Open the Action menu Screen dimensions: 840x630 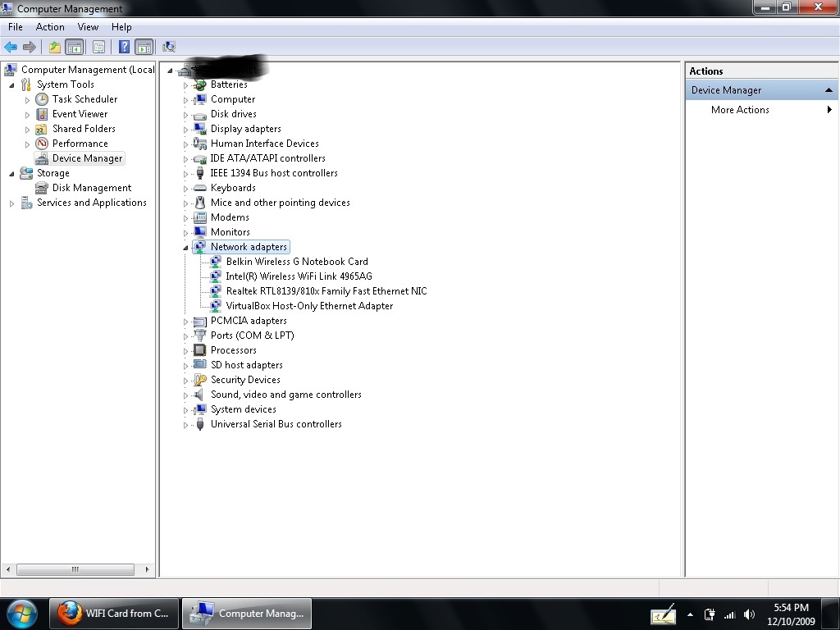click(x=50, y=27)
